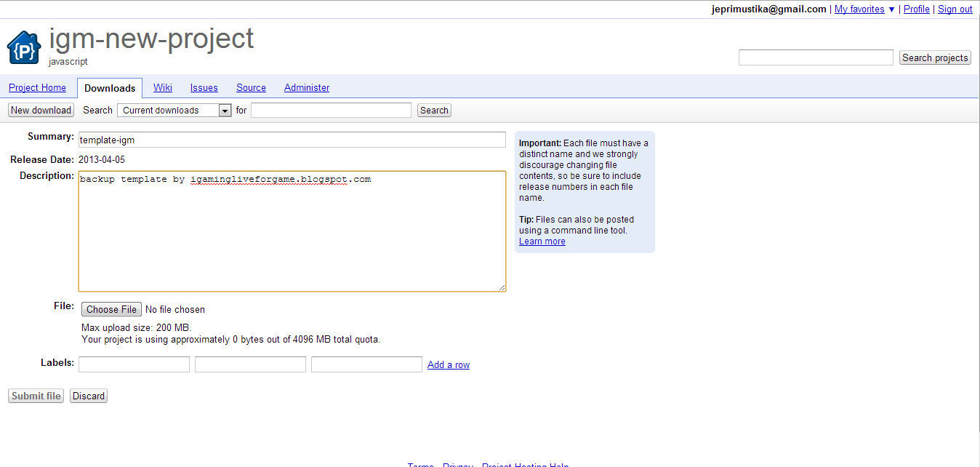The image size is (980, 467).
Task: Open the Profile link
Action: (917, 9)
